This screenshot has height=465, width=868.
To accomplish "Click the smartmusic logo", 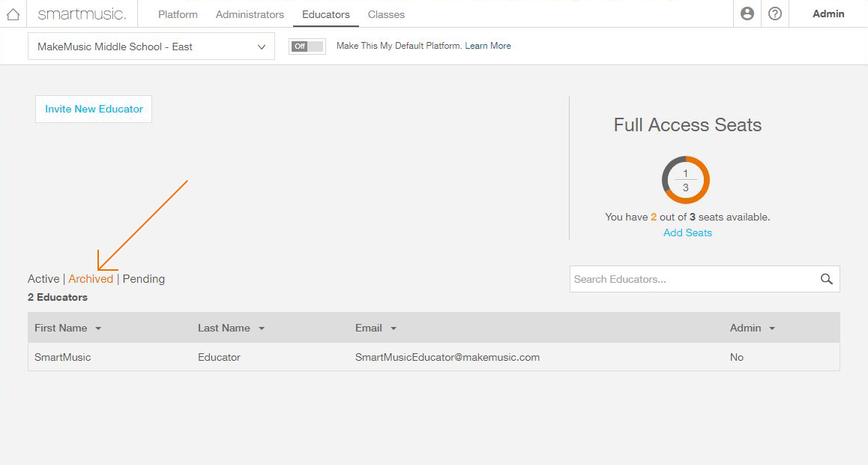I will tap(82, 14).
